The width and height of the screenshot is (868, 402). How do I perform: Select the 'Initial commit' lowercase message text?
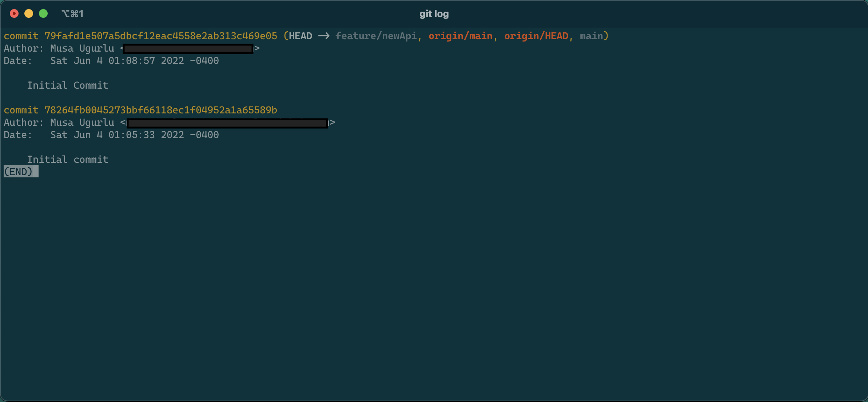(x=68, y=159)
